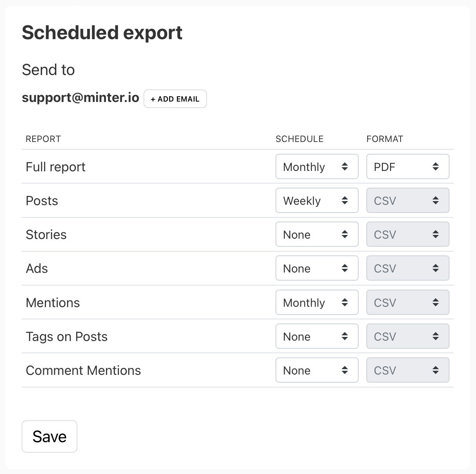Click the + ADD EMAIL button
Screen dimensions: 476x474
[x=175, y=99]
